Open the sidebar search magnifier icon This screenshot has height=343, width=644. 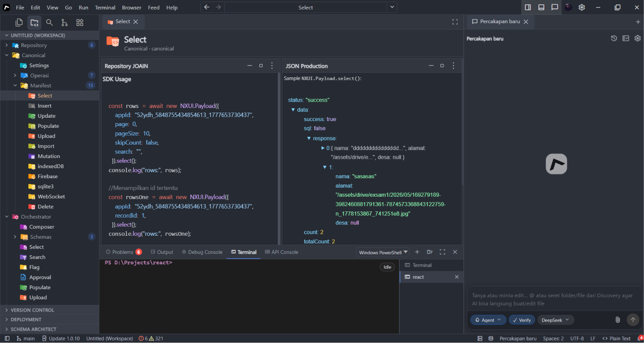[49, 22]
